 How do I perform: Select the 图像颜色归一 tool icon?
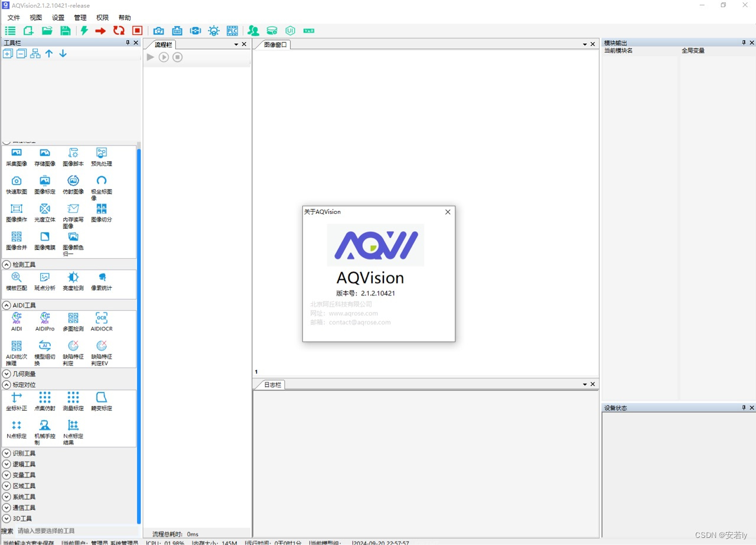[73, 236]
